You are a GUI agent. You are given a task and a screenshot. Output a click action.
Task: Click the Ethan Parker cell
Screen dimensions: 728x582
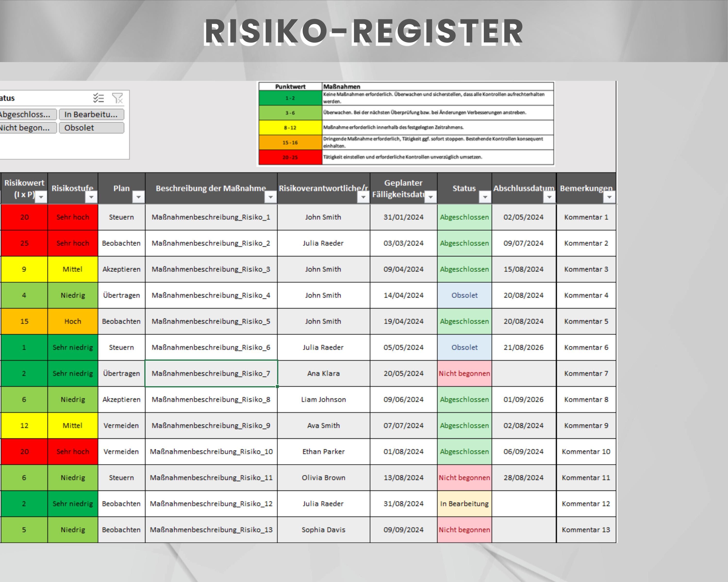[x=323, y=452]
